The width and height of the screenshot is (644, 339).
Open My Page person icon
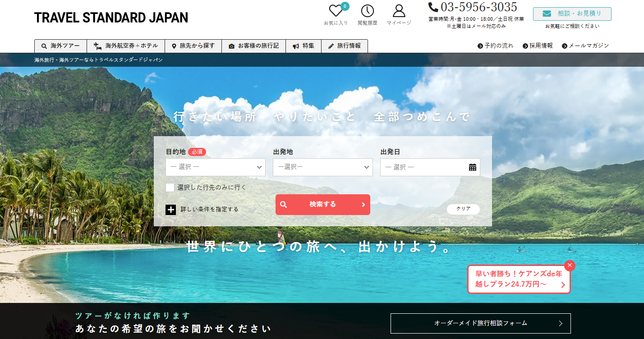pyautogui.click(x=399, y=11)
